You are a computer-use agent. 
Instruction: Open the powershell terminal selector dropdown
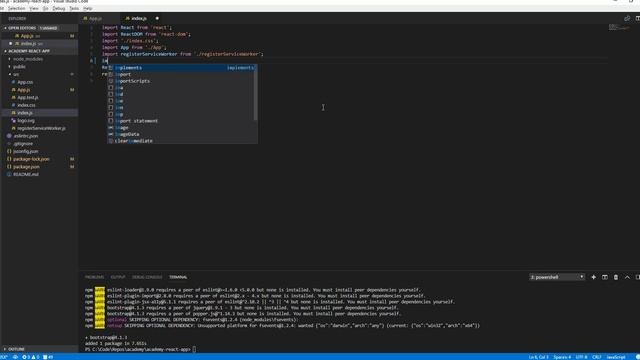point(557,277)
